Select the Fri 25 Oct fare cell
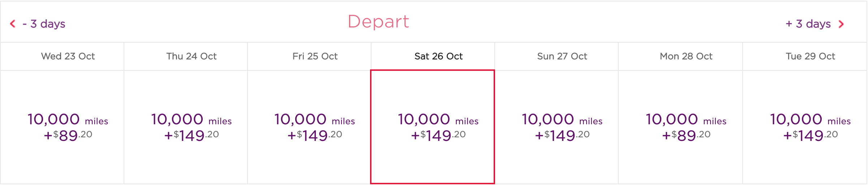Image resolution: width=868 pixels, height=185 pixels. coord(315,127)
